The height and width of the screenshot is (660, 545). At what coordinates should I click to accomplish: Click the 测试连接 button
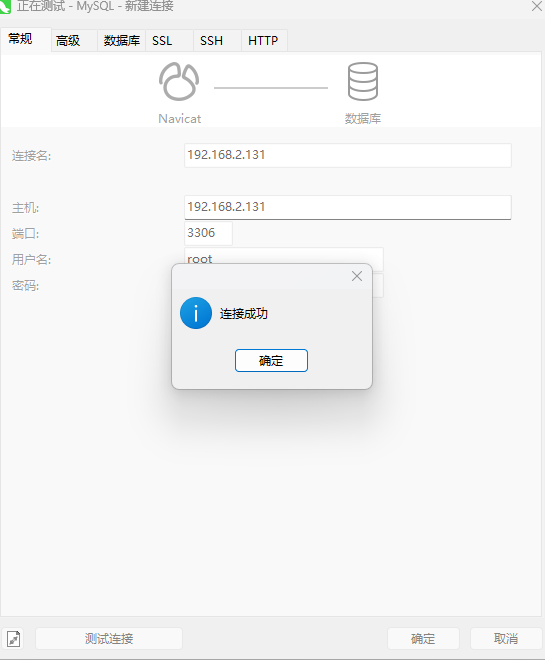tap(109, 639)
